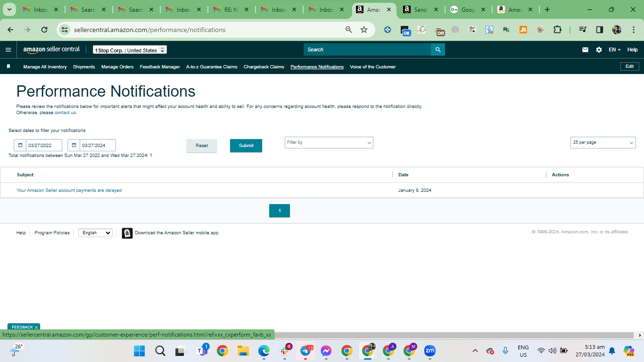Viewport: 644px width, 362px height.
Task: Open the media controls music icon
Action: pos(583,30)
